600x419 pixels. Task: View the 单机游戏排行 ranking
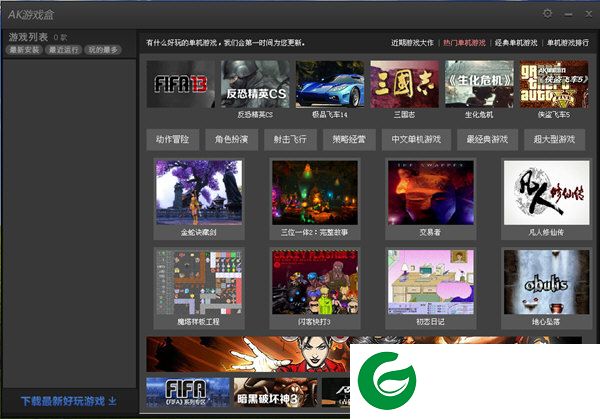coord(568,43)
